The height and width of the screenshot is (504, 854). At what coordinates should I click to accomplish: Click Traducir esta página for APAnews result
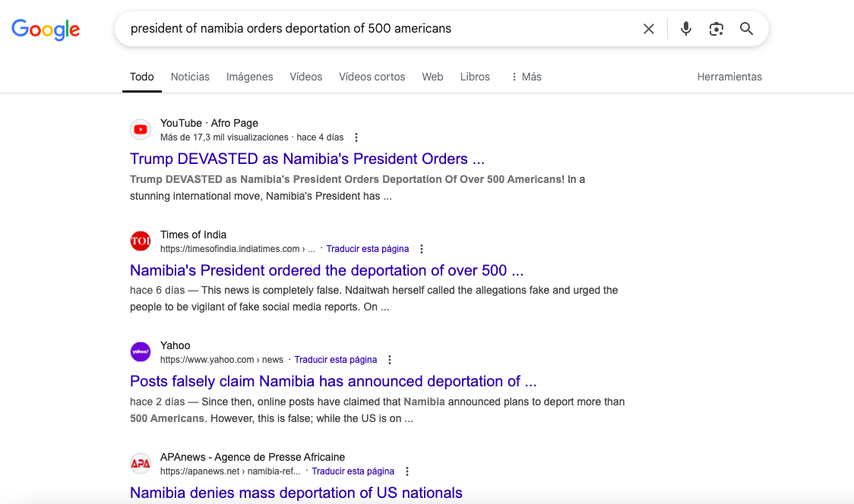click(353, 471)
